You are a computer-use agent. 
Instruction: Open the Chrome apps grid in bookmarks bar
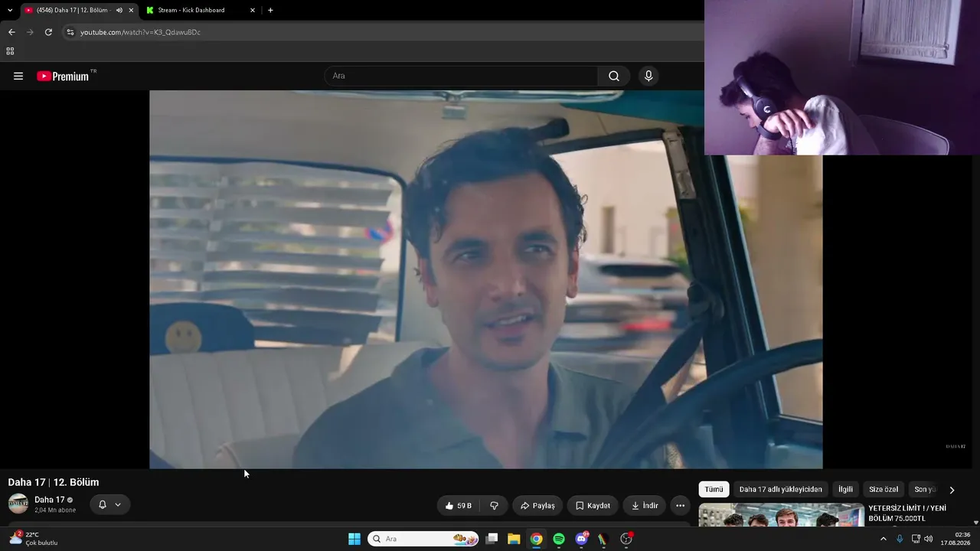[x=10, y=51]
